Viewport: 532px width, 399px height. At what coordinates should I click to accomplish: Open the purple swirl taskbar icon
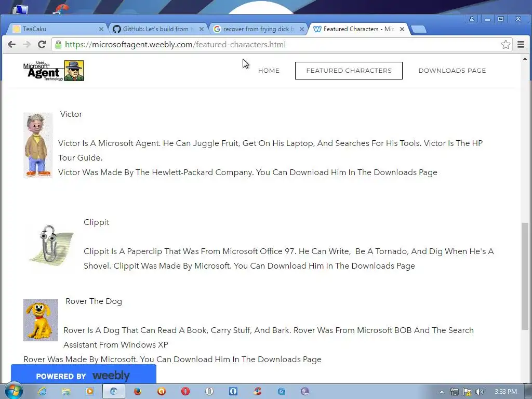(x=304, y=392)
